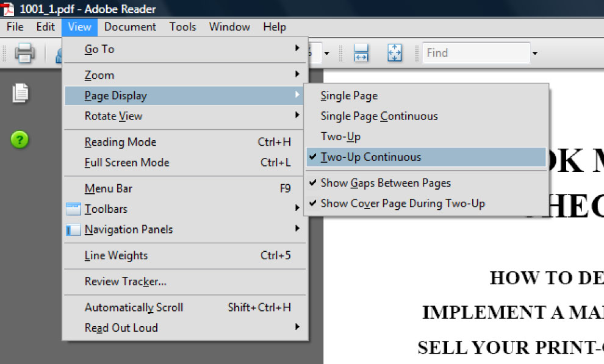Select the checked Two-Up Continuous option

pos(371,157)
